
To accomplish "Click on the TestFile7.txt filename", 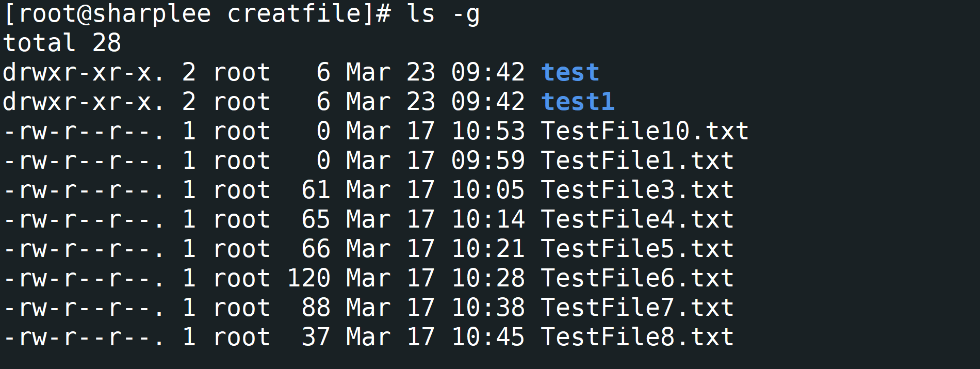I will (637, 308).
